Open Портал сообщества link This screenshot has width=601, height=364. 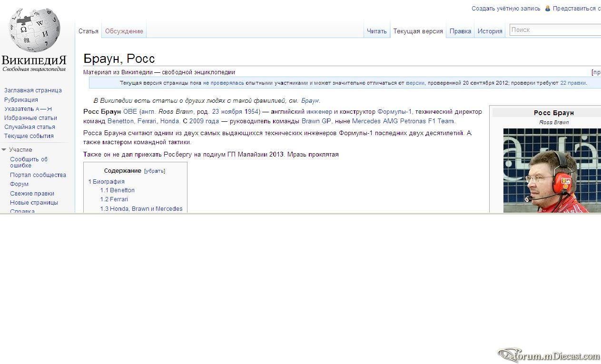(x=38, y=175)
